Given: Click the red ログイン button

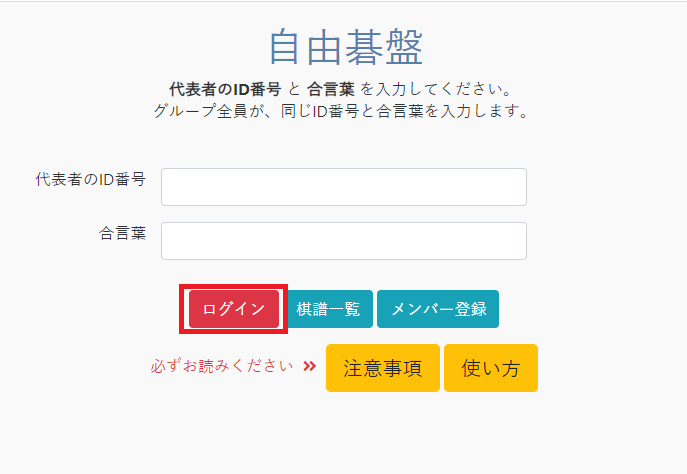Looking at the screenshot, I should click(234, 309).
